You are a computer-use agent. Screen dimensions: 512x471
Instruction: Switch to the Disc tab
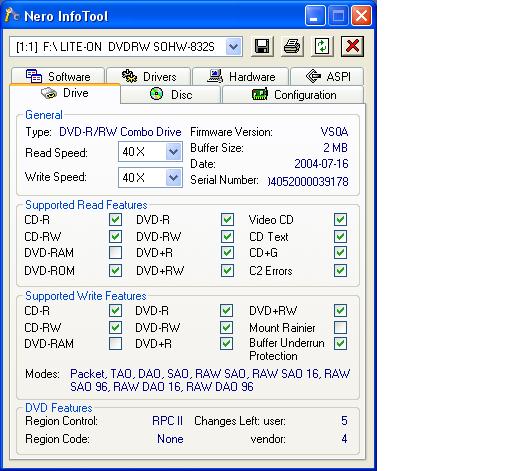(x=171, y=94)
